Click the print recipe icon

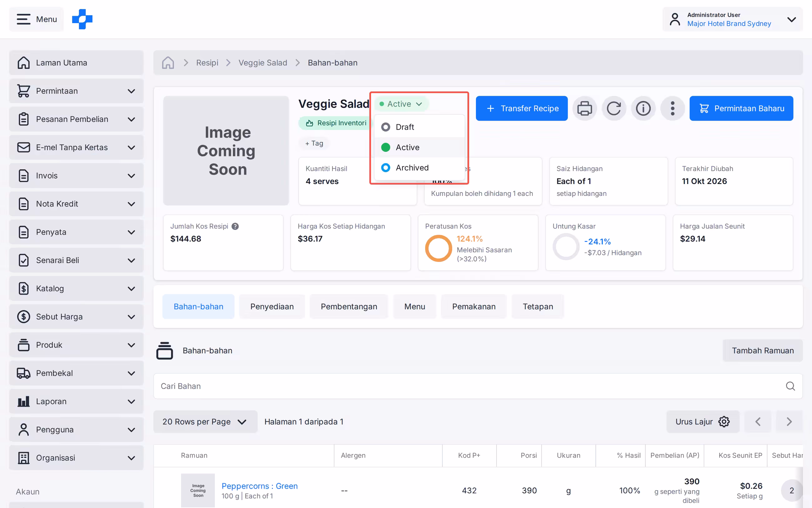tap(584, 108)
